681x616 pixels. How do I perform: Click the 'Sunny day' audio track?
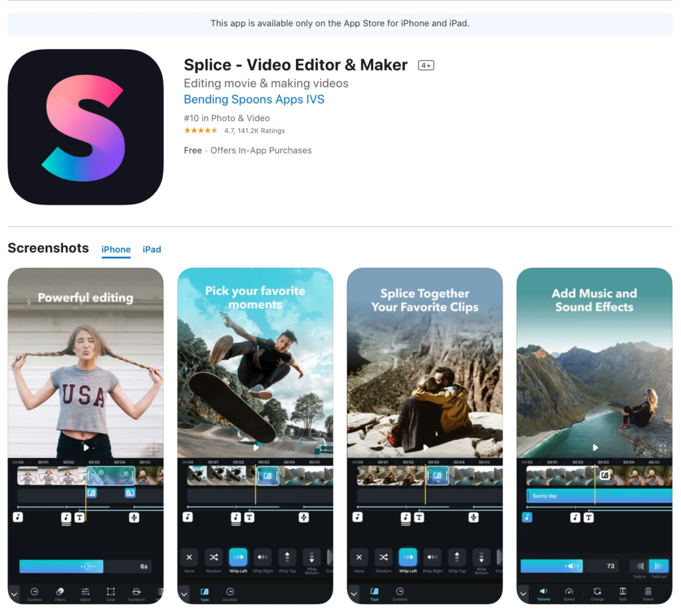click(599, 496)
